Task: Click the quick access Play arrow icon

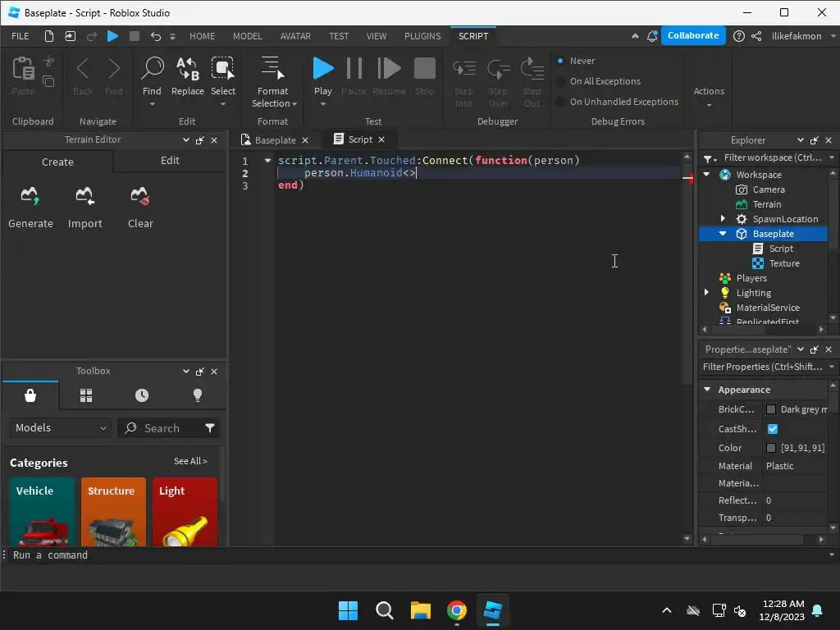Action: 112,36
